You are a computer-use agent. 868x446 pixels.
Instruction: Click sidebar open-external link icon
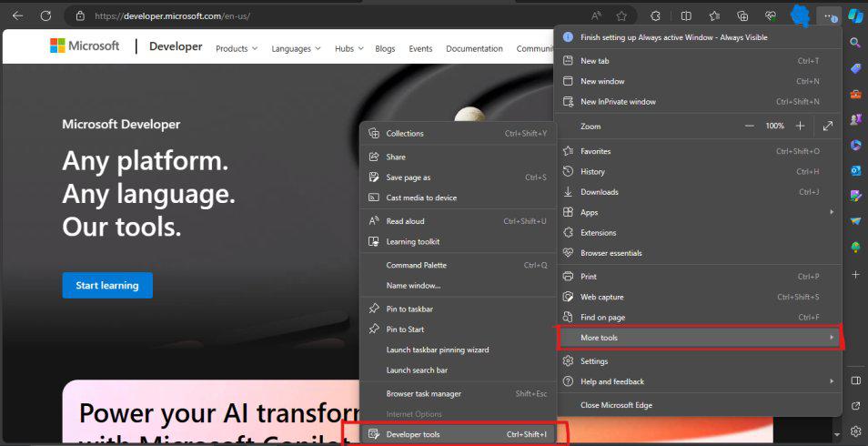coord(855,406)
